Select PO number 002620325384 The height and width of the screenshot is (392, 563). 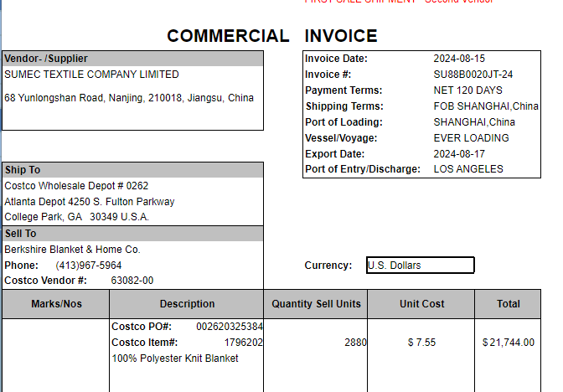(230, 327)
